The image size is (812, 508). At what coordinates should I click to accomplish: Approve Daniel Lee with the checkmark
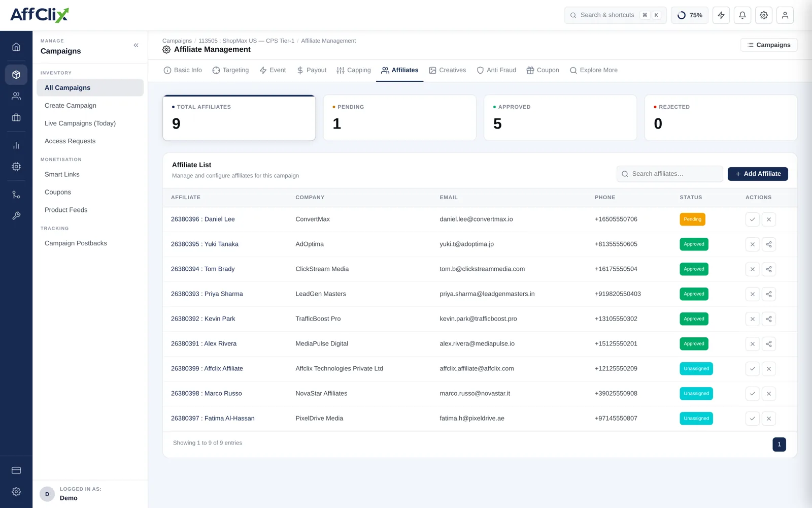[x=753, y=219]
